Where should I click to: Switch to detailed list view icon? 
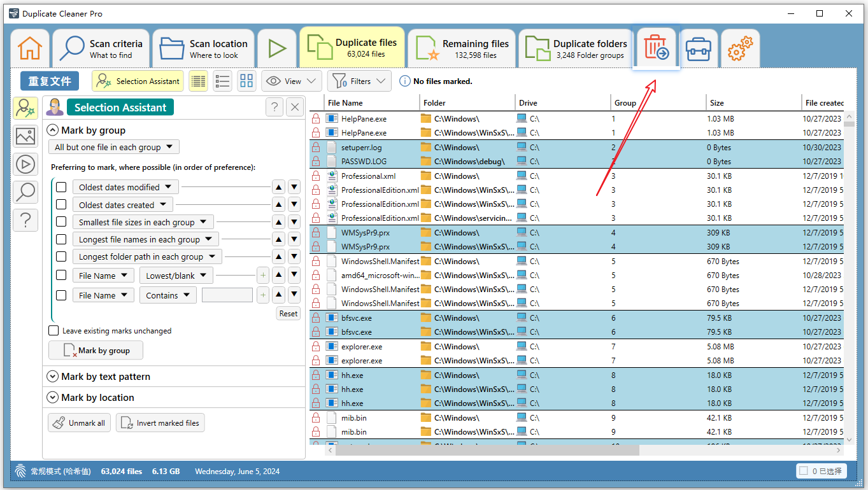click(198, 81)
